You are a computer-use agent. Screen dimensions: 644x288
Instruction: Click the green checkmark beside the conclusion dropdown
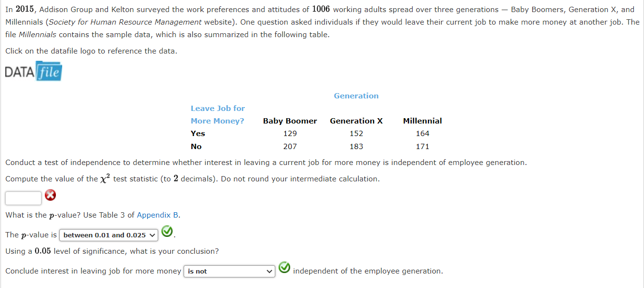pos(284,268)
